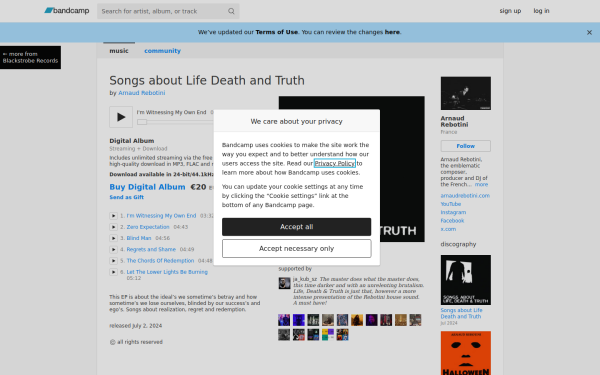This screenshot has height=375, width=600.
Task: Click the search magnifier icon
Action: click(x=231, y=11)
